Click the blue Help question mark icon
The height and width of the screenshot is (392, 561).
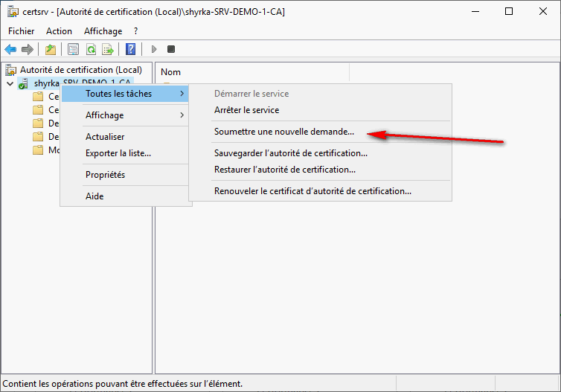130,49
